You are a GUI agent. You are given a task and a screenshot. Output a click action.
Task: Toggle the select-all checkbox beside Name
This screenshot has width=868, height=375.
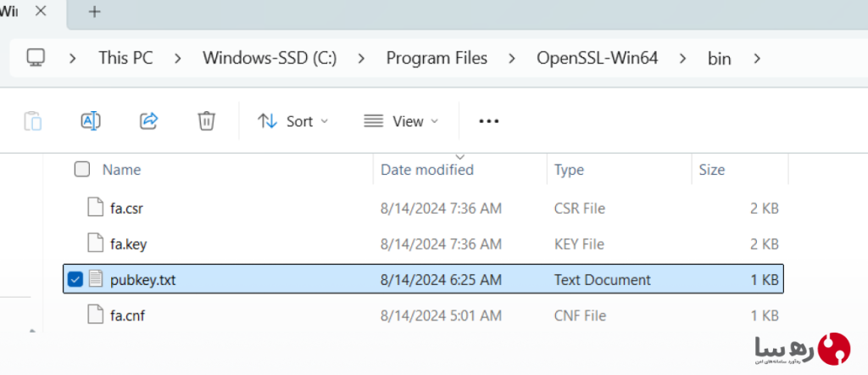(x=82, y=169)
